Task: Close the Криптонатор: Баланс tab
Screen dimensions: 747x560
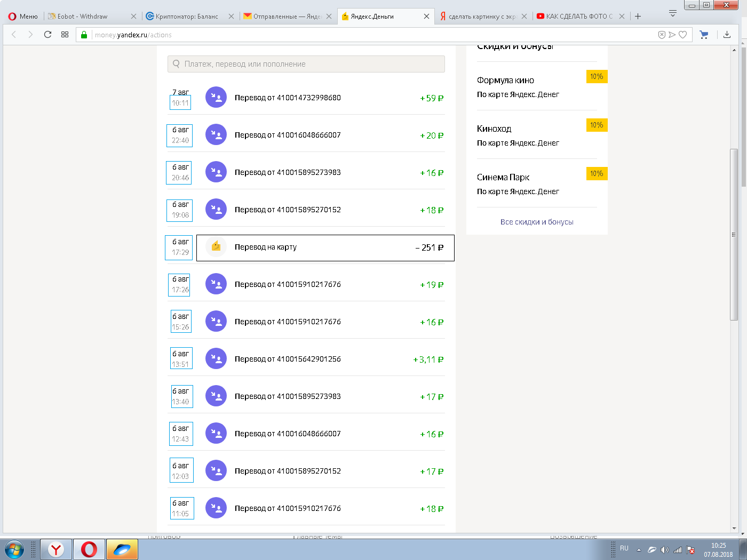Action: click(231, 16)
